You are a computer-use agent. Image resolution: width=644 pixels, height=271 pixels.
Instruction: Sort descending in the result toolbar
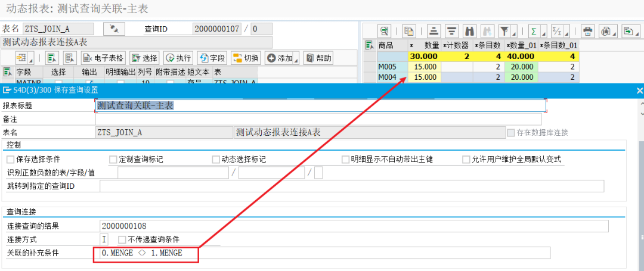452,31
